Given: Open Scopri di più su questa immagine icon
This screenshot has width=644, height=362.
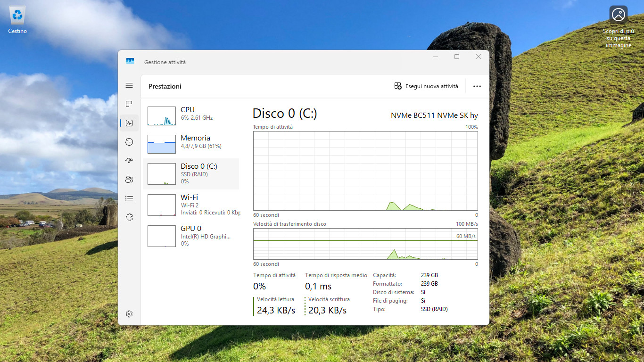Looking at the screenshot, I should pos(618,26).
